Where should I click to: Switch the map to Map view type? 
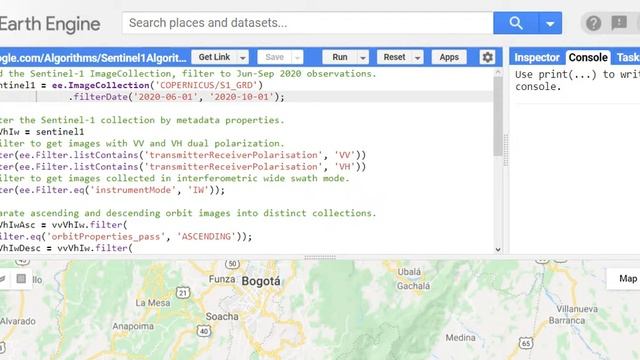click(627, 279)
